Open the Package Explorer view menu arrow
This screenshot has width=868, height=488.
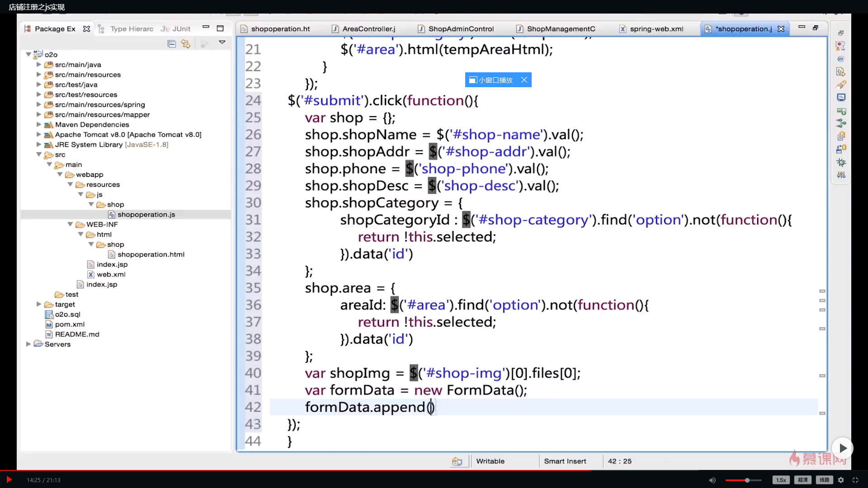pos(222,42)
